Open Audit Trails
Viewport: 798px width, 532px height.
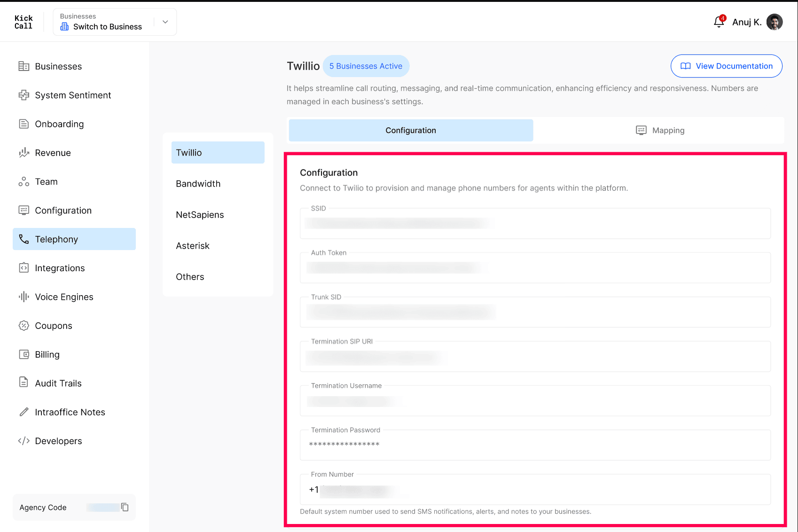click(x=74, y=383)
